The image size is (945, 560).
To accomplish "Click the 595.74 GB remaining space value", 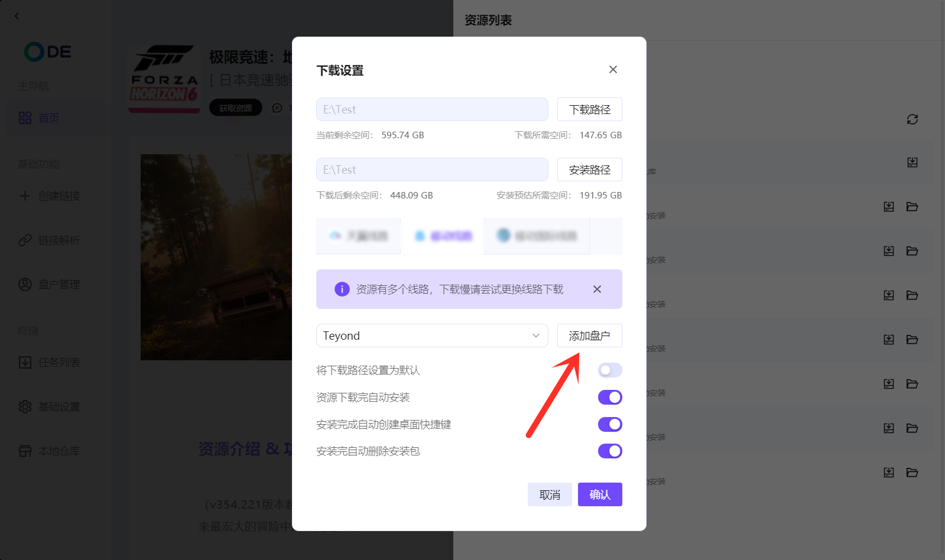I will tap(403, 135).
